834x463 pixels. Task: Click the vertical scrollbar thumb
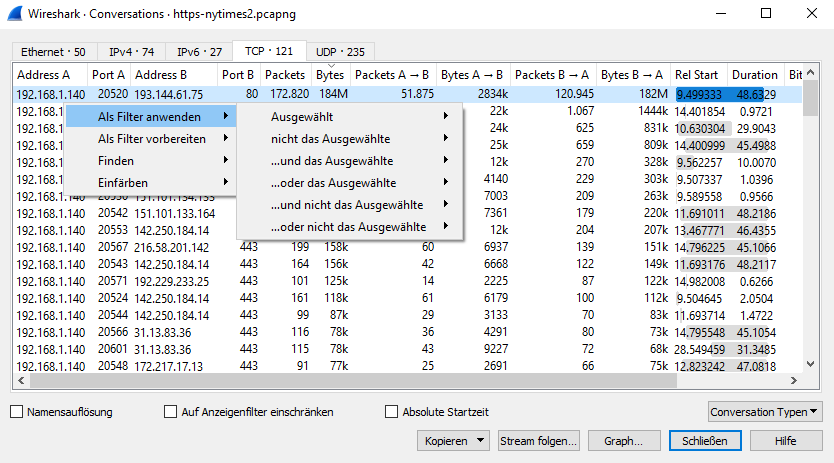tap(811, 98)
